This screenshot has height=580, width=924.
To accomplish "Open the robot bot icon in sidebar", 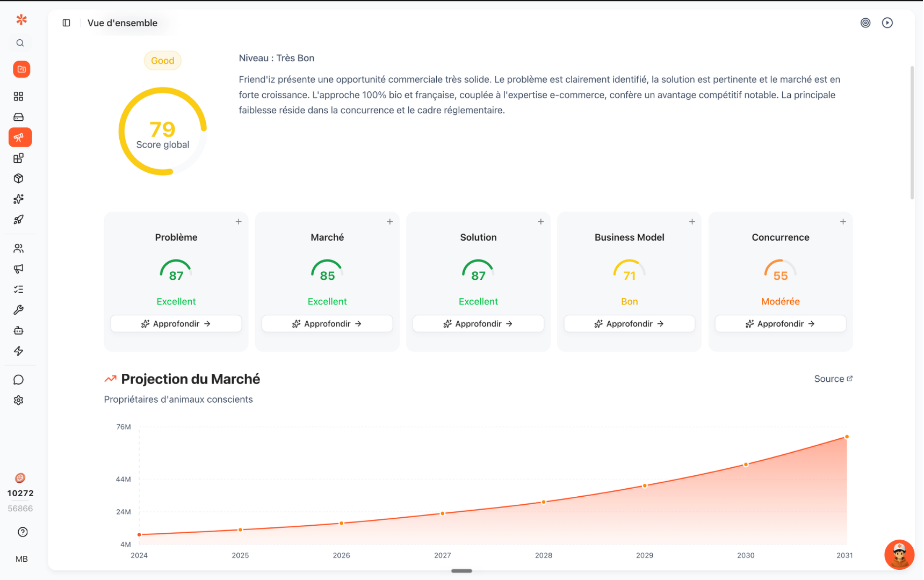I will (19, 330).
